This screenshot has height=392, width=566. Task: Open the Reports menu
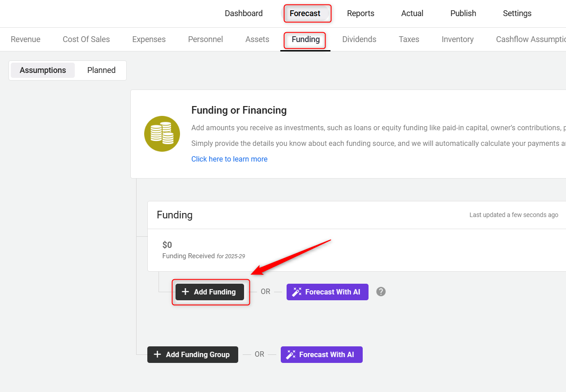pyautogui.click(x=360, y=13)
